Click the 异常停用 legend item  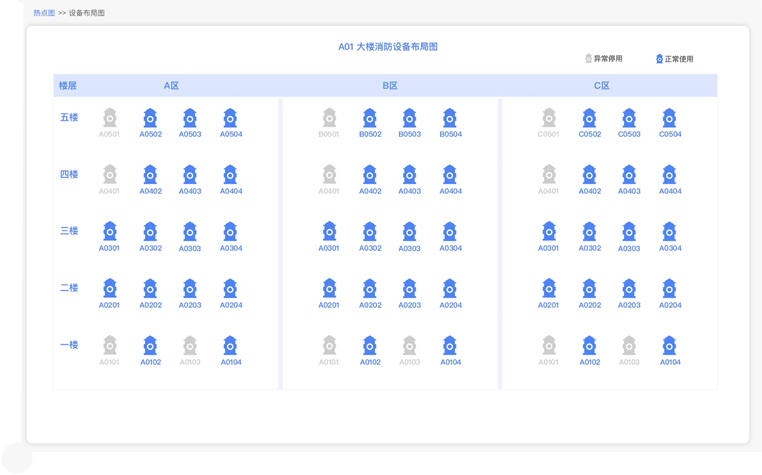click(x=603, y=59)
